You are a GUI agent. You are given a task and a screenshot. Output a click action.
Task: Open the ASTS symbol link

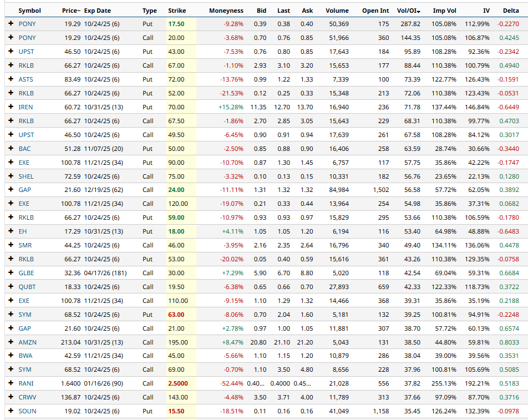tap(26, 79)
